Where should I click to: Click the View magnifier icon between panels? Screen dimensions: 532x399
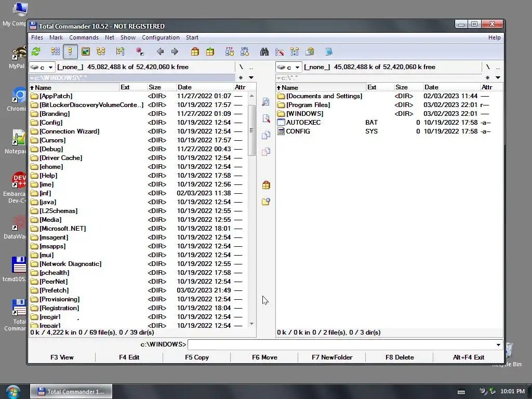(x=266, y=102)
